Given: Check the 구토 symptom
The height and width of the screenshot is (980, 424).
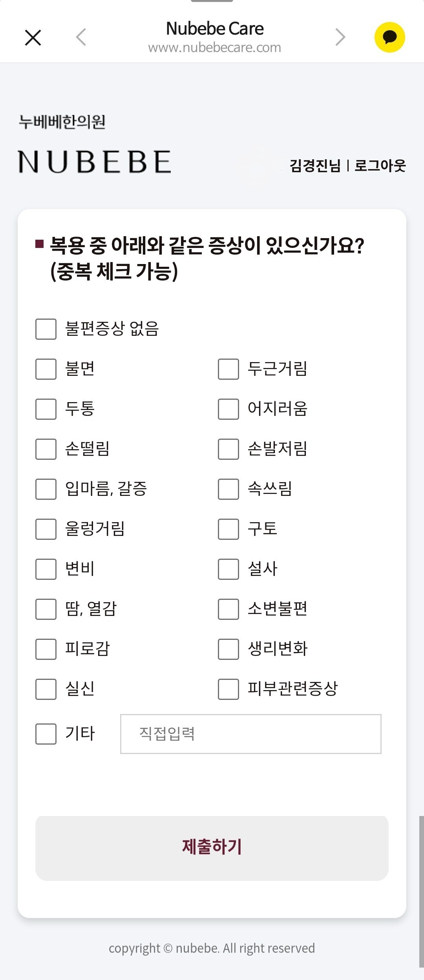Looking at the screenshot, I should coord(228,530).
